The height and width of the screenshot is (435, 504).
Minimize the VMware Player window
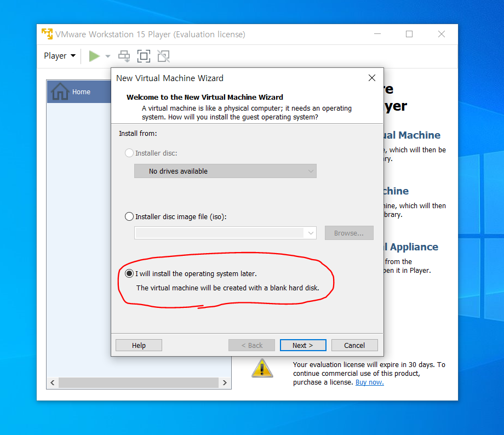377,34
